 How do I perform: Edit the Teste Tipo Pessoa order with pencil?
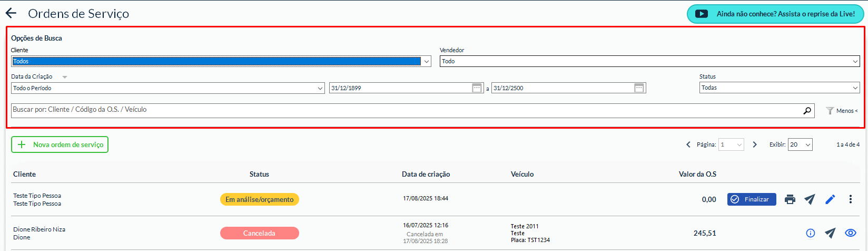[x=830, y=199]
